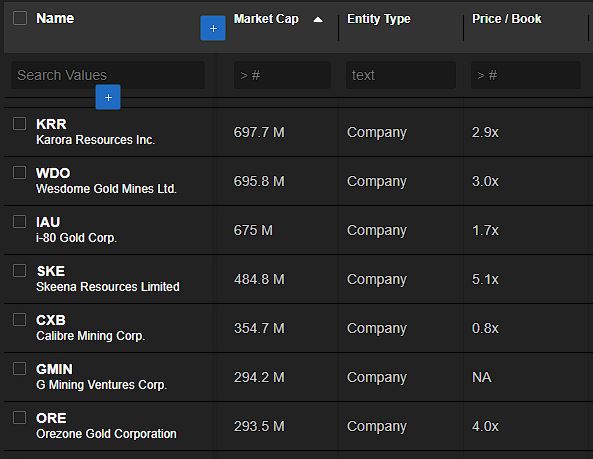Image resolution: width=593 pixels, height=459 pixels.
Task: Sort by the Entity Type column header
Action: (x=379, y=19)
